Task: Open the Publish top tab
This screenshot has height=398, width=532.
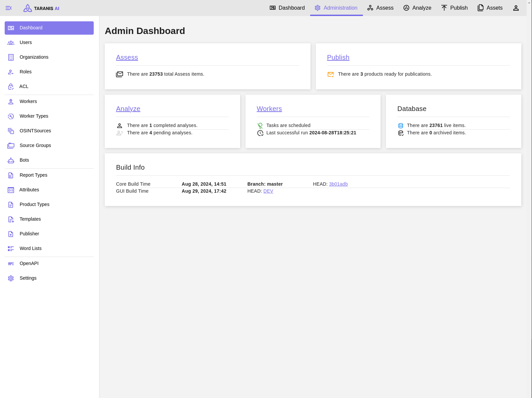Action: (x=454, y=8)
